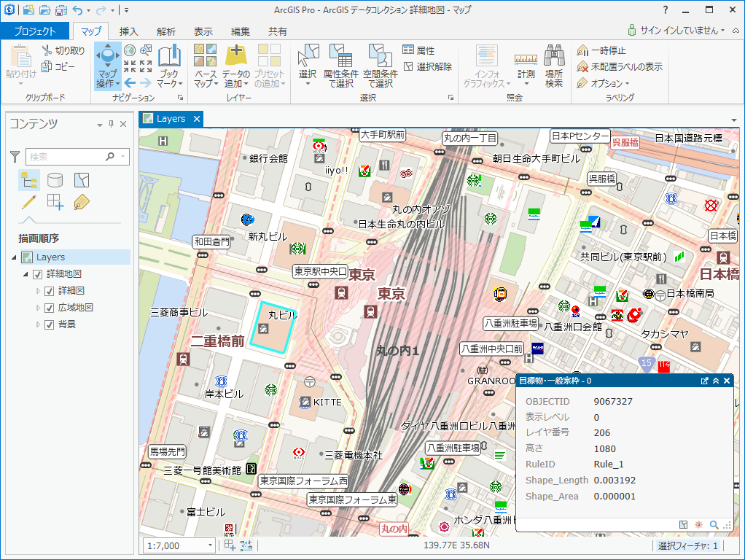Open the プロジェクト tab
The image size is (745, 560).
(35, 31)
